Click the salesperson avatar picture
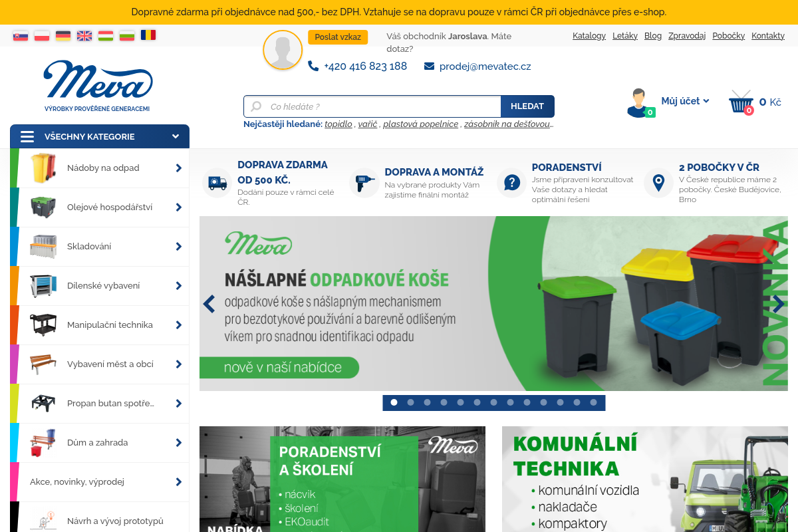798x532 pixels. [x=283, y=50]
